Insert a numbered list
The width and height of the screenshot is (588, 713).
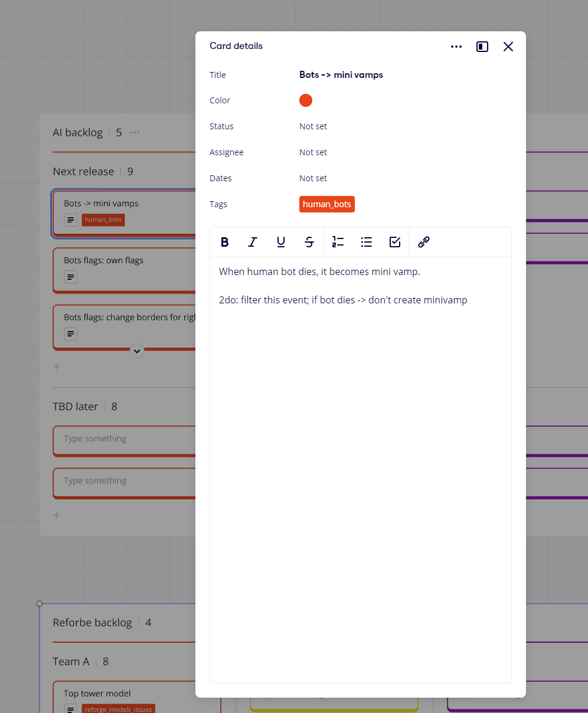pyautogui.click(x=338, y=242)
